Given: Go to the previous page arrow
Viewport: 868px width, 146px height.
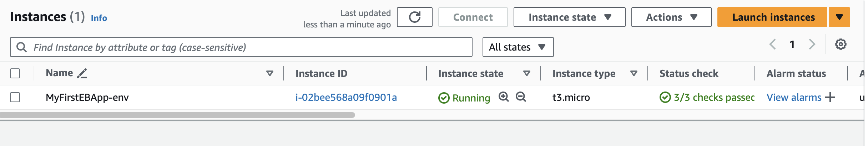Looking at the screenshot, I should point(773,45).
